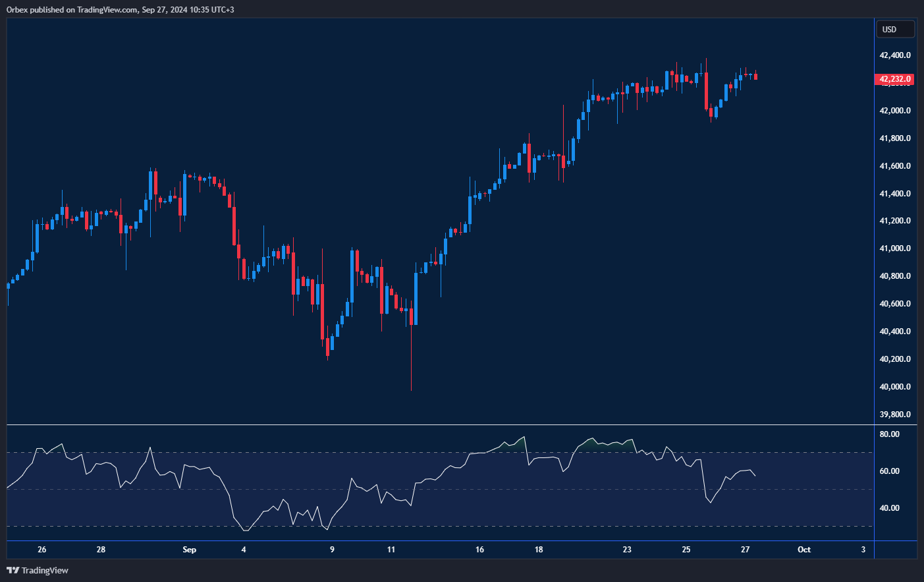Click the TradingView logo icon
Screen dimensions: 924x582
13,570
